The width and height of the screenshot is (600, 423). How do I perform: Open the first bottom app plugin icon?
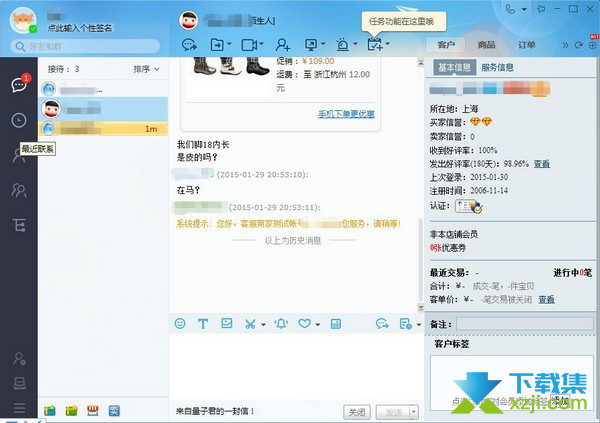pyautogui.click(x=50, y=411)
